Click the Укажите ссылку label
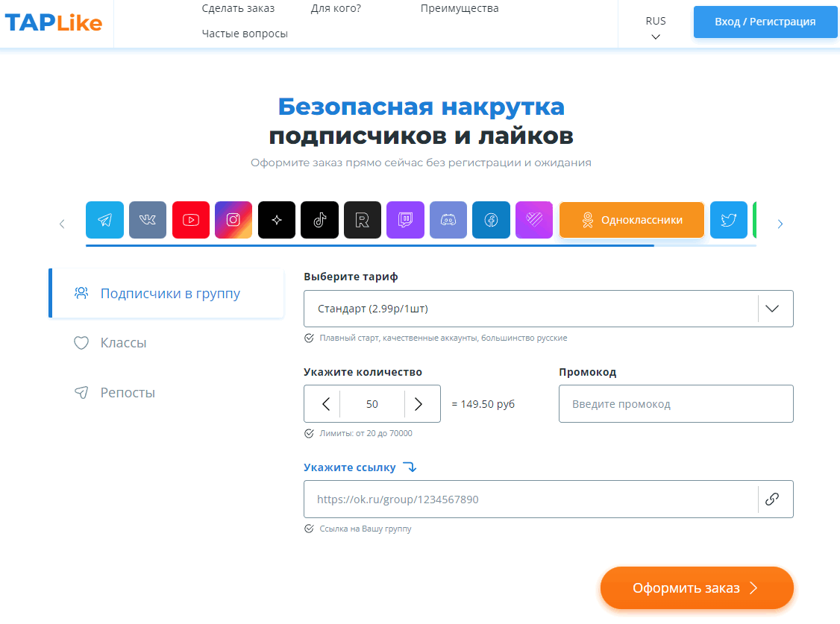This screenshot has width=840, height=624. [350, 467]
